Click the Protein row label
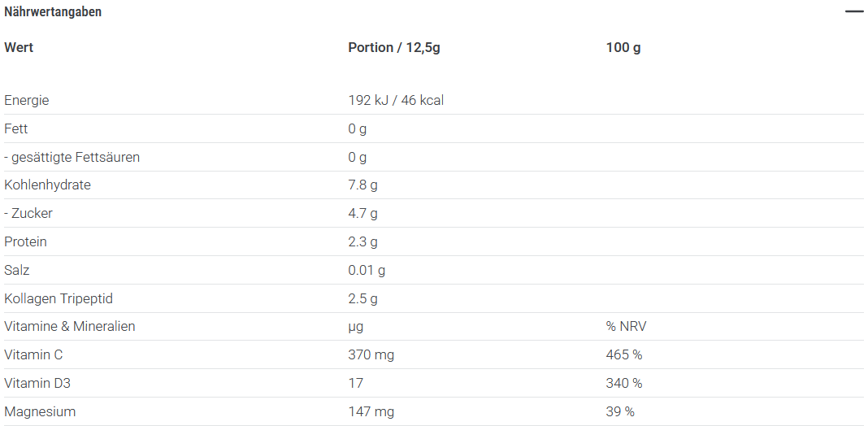The width and height of the screenshot is (868, 426). click(x=25, y=241)
